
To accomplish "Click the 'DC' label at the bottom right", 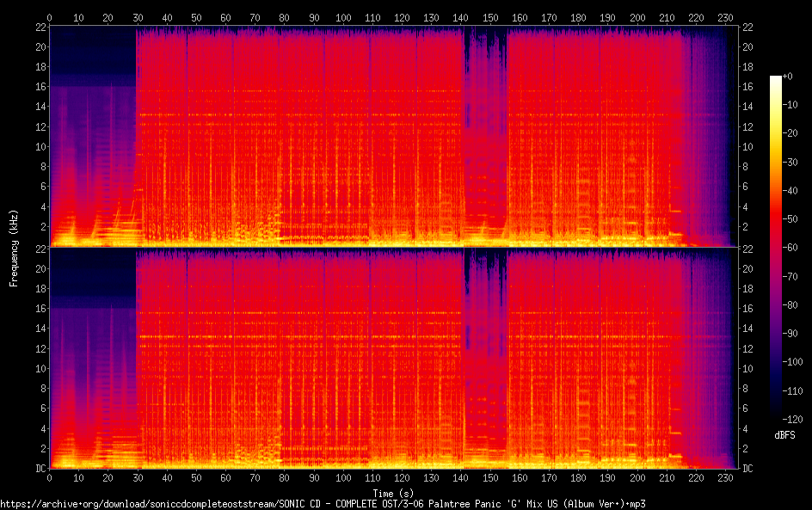I will tap(748, 469).
